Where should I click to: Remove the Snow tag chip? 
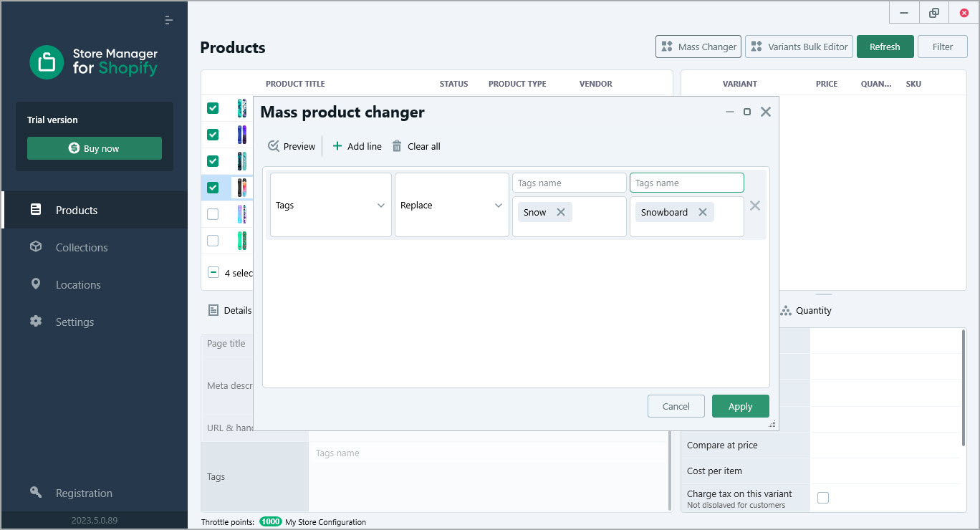click(x=561, y=212)
